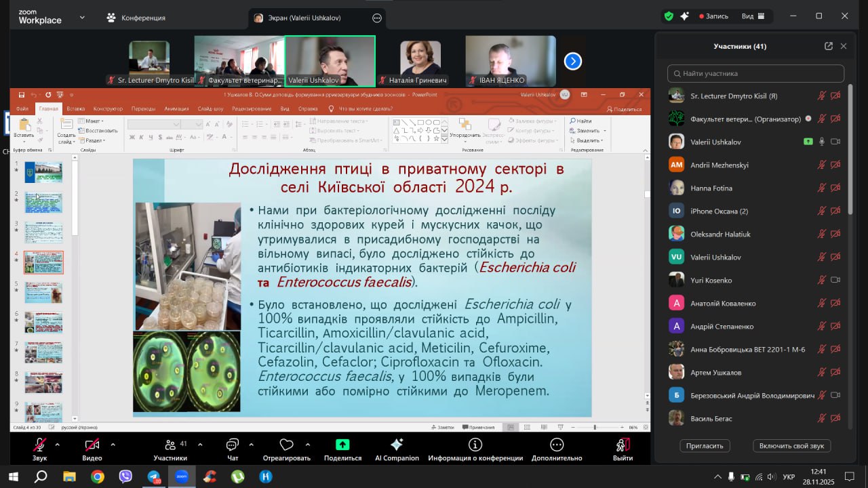Type in the Найти участника search field
This screenshot has width=868, height=488.
pyautogui.click(x=756, y=73)
